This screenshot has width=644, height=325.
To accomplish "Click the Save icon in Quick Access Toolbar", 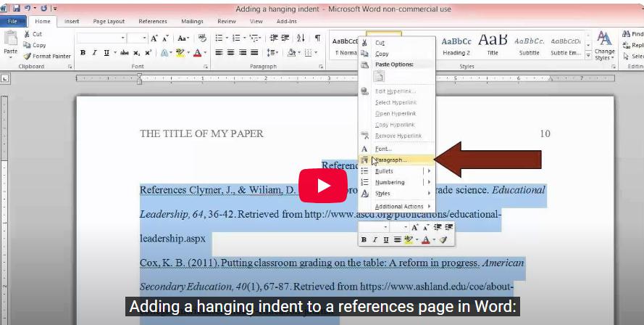I will coord(17,8).
